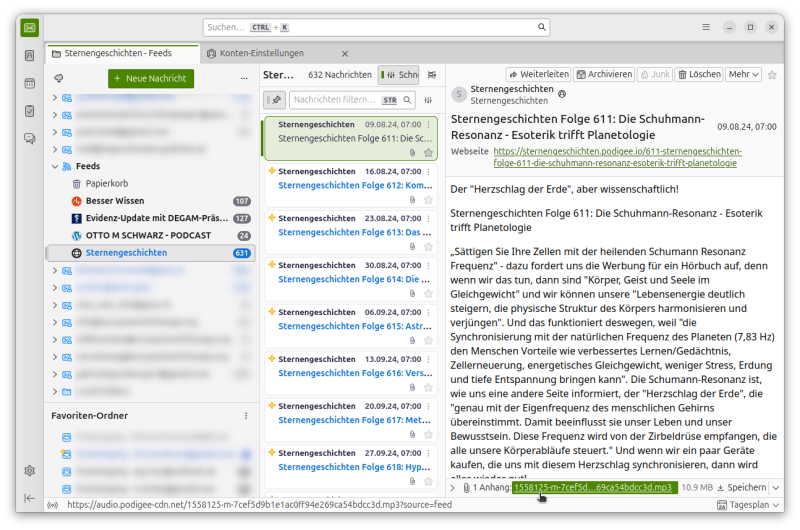Toggle the Schnellfilter quick filter bar
Viewport: 800px width, 530px height.
point(398,75)
